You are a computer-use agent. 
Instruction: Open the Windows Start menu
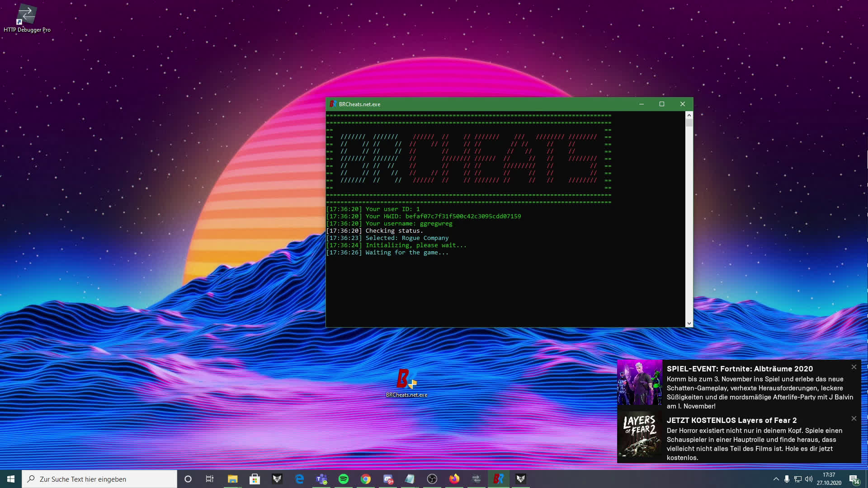(11, 479)
